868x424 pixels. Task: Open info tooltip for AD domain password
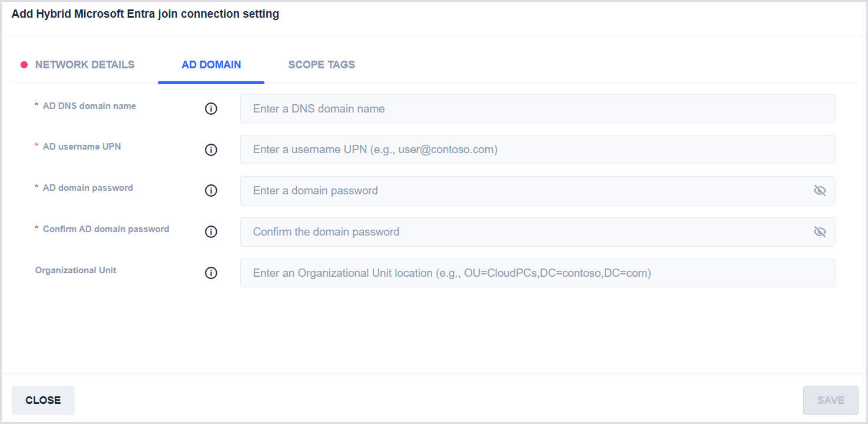coord(211,191)
